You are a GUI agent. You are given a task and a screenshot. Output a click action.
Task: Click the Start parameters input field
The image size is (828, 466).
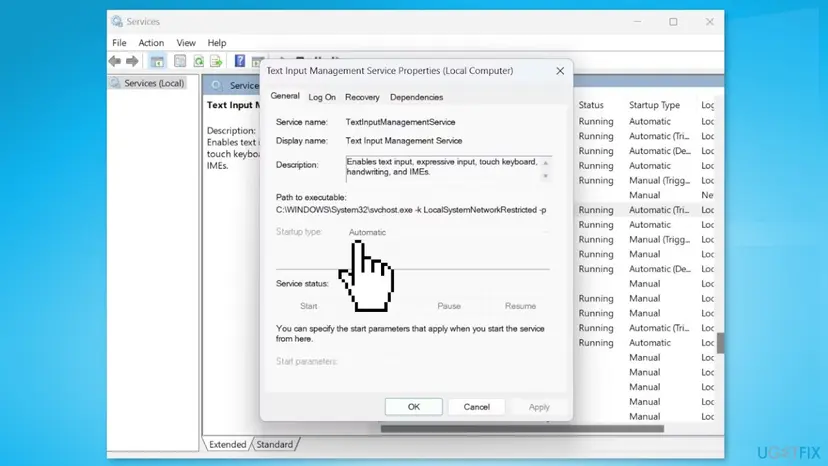(448, 361)
